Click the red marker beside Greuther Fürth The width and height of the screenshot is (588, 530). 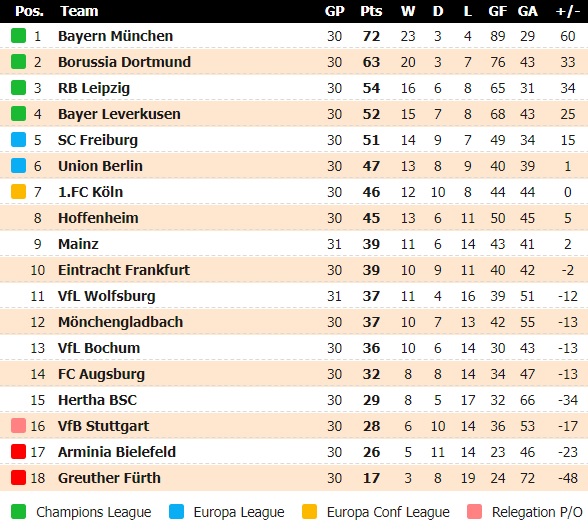pyautogui.click(x=18, y=478)
